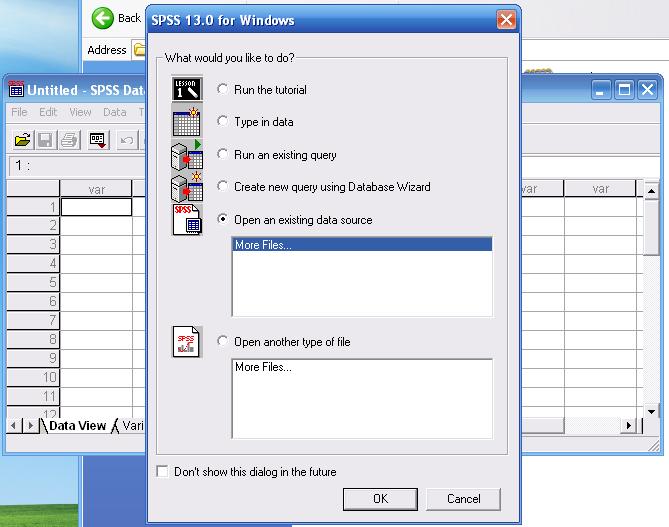Click the vertical scrollbar up arrow in Data Editor
Viewport: 669px width, 527px height.
pyautogui.click(x=651, y=191)
